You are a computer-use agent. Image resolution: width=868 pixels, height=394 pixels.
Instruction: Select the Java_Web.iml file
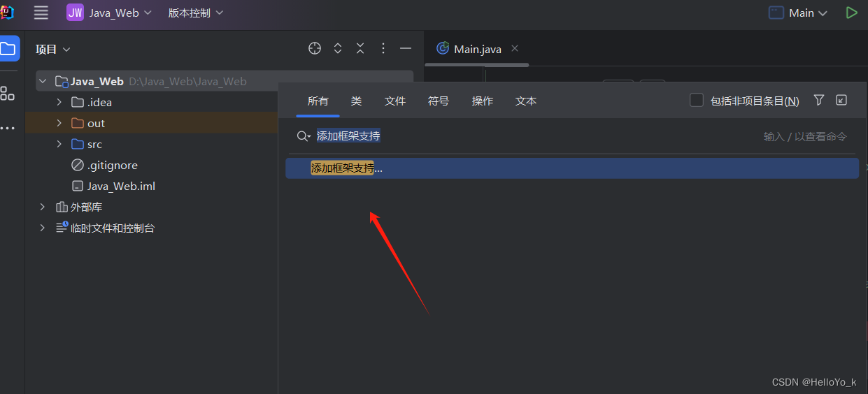113,186
